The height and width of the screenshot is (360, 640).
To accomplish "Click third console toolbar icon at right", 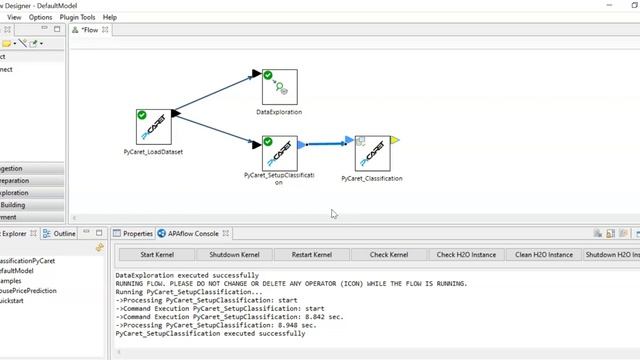I will [623, 233].
